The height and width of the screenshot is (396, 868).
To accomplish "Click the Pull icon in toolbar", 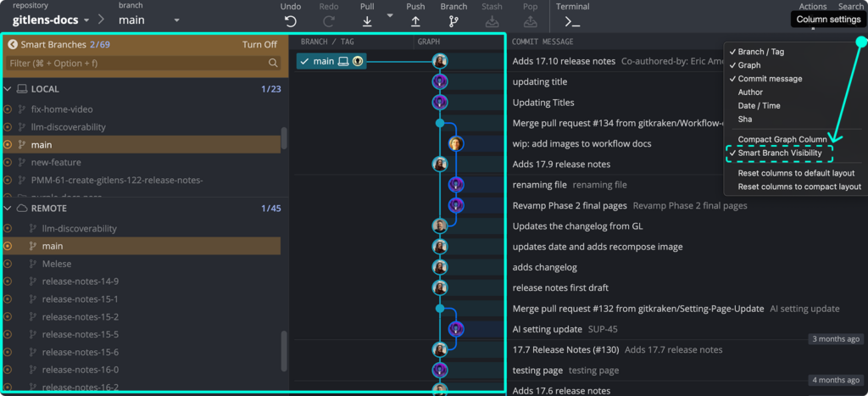I will click(x=367, y=21).
